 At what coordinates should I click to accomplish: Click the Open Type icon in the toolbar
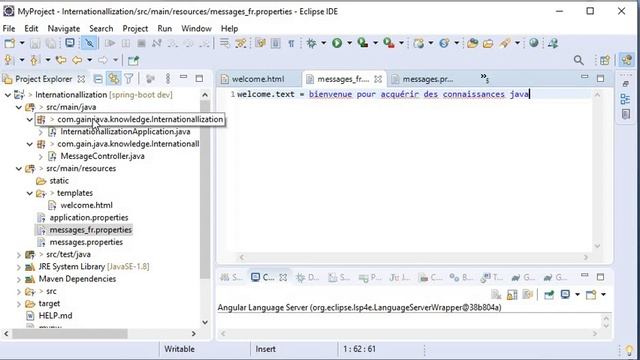472,43
